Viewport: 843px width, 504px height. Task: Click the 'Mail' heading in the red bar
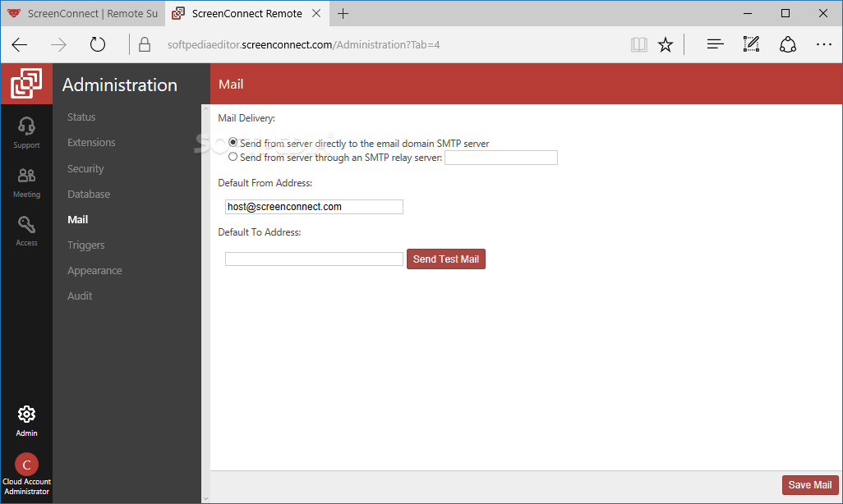[231, 85]
